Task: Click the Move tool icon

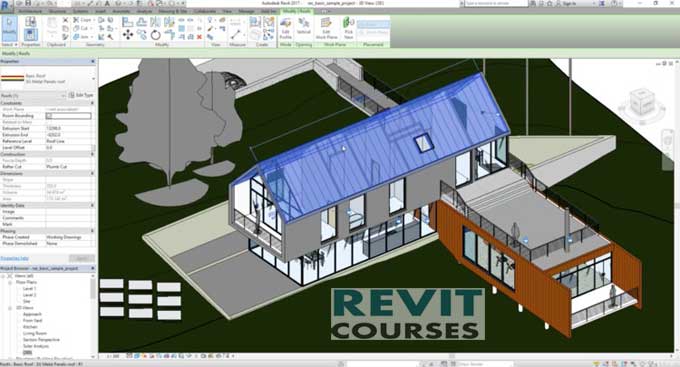Action: pyautogui.click(x=128, y=35)
